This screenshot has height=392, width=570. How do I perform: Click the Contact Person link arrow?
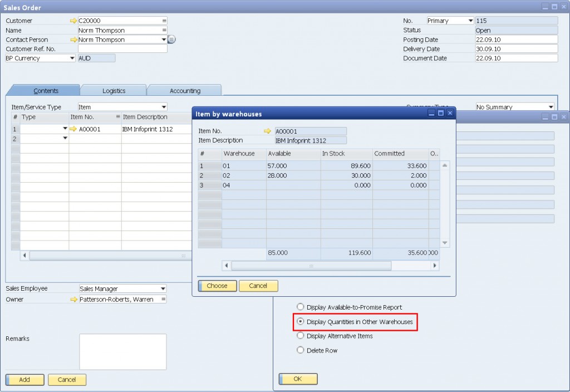point(73,40)
